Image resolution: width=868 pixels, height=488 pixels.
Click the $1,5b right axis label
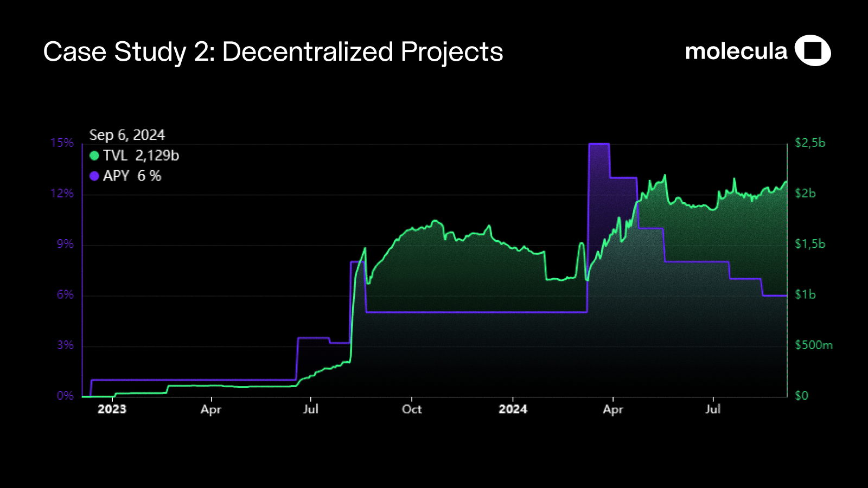click(810, 244)
